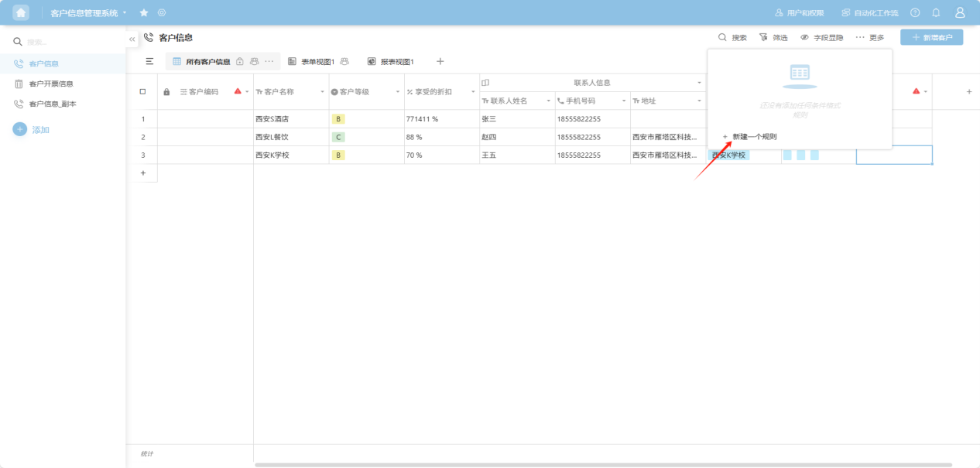This screenshot has height=468, width=980.
Task: Toggle 字段显隐 field visibility
Action: point(821,37)
